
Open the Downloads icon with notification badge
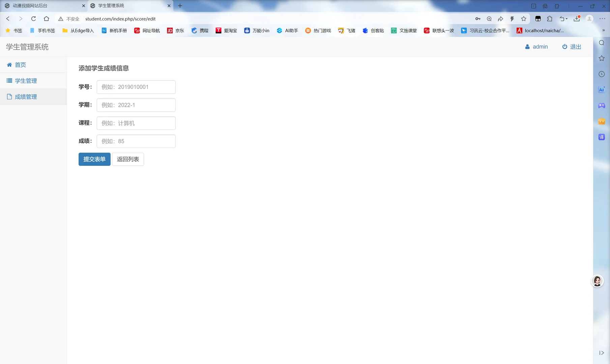(577, 19)
